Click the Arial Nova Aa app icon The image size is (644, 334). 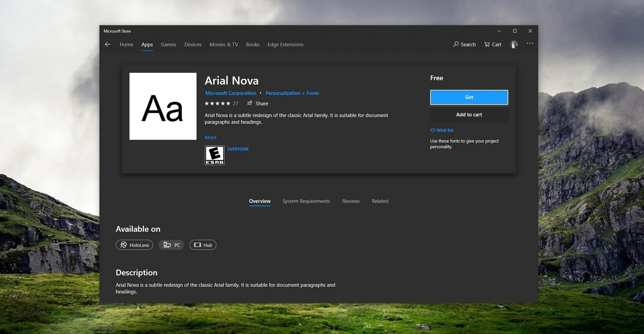(163, 106)
